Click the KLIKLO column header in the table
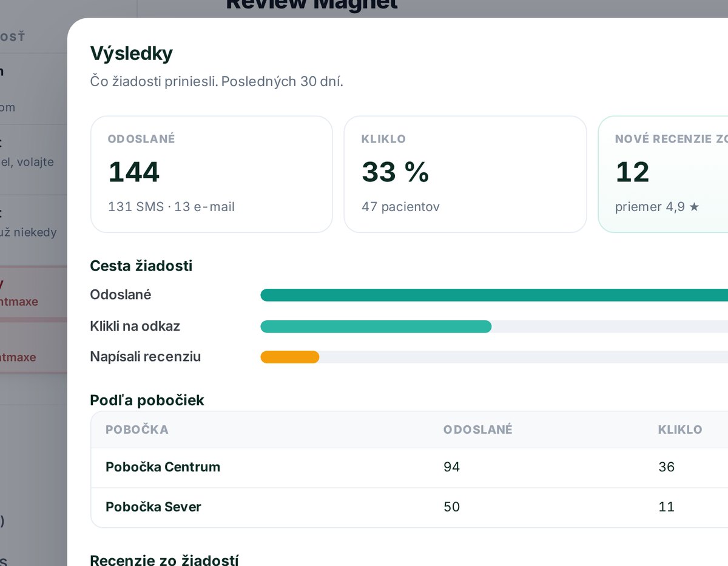Viewport: 728px width, 566px height. pos(680,430)
